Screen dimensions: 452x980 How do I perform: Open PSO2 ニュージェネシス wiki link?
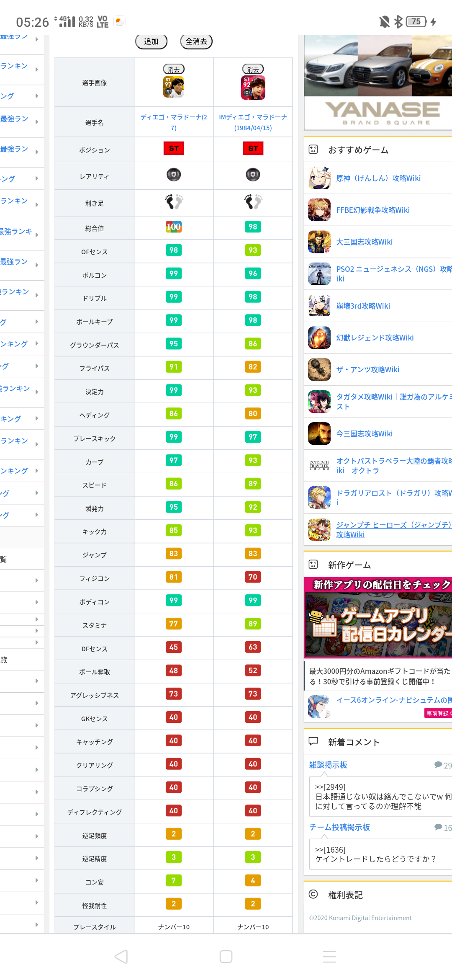coord(394,274)
